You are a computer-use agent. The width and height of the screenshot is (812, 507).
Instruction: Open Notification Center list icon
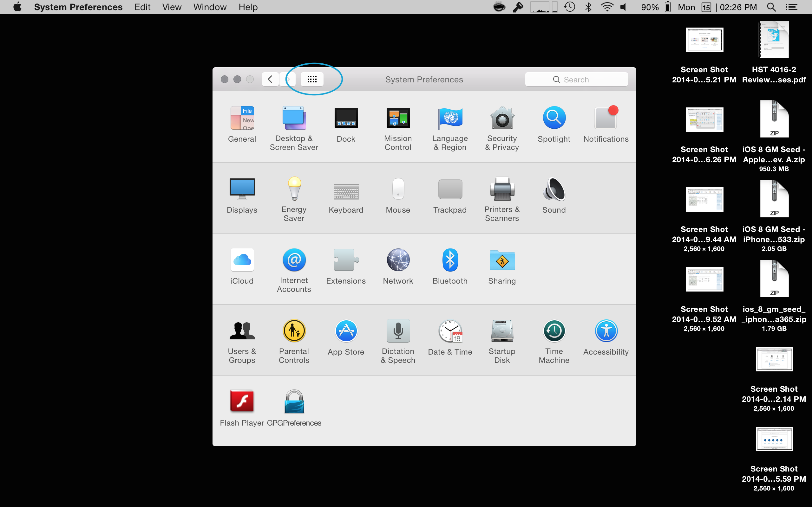(791, 7)
